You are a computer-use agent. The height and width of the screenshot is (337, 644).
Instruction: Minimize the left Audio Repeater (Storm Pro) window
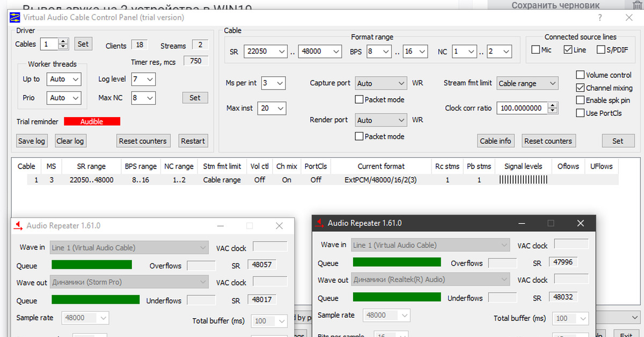[219, 226]
